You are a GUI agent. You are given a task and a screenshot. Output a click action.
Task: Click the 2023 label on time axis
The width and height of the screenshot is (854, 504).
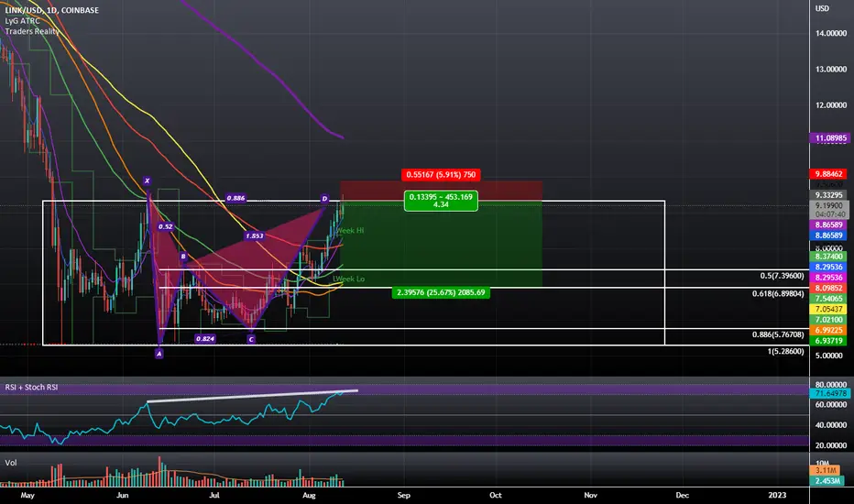pyautogui.click(x=777, y=495)
